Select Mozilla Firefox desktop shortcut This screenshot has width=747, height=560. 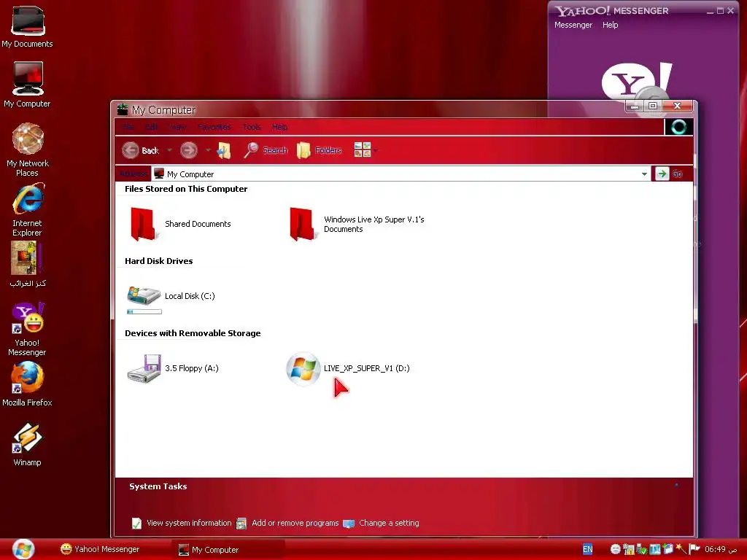(x=27, y=385)
